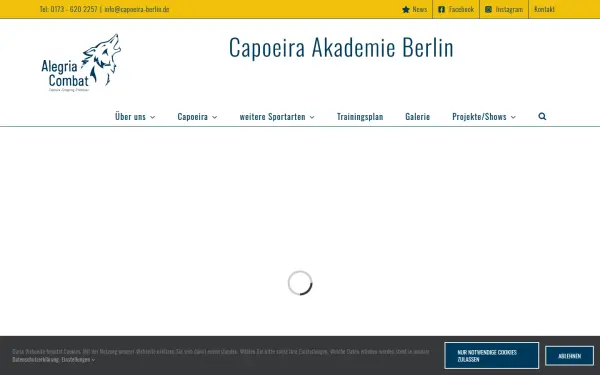Click the Capoeira Akademie Berlin heading
The height and width of the screenshot is (375, 600).
pos(341,48)
